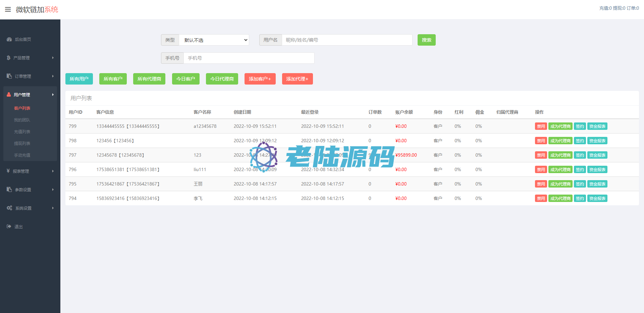Open the 类型 dropdown selector
This screenshot has height=313, width=644.
click(214, 40)
